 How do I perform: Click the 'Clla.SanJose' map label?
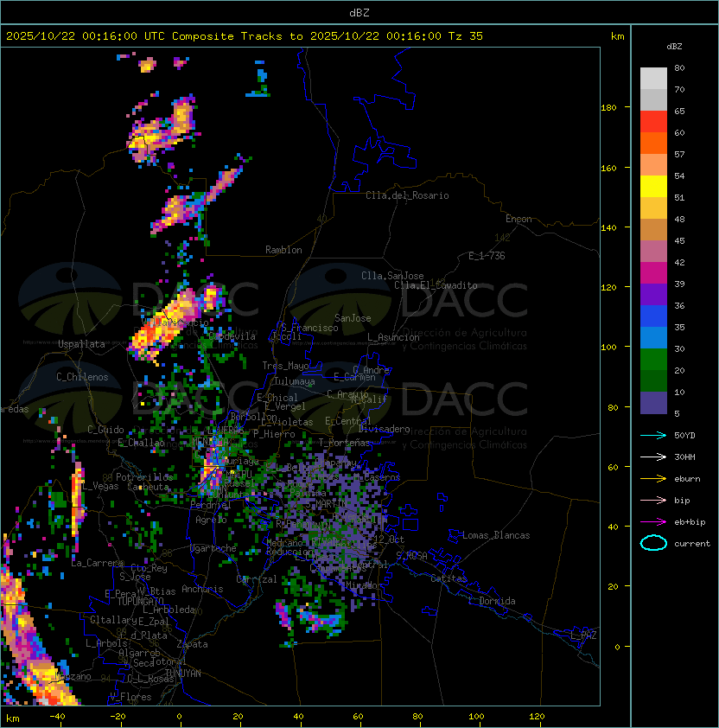(392, 276)
